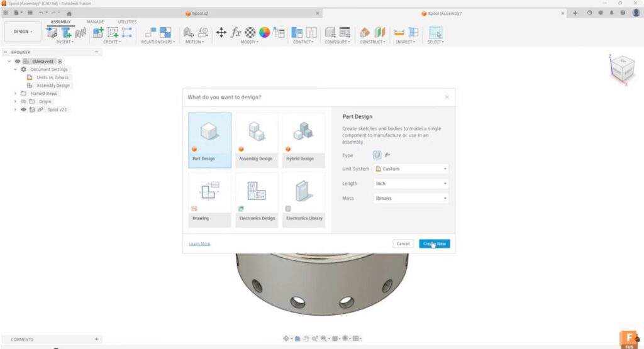Click the Midplane icon in Construct group
Image resolution: width=644 pixels, height=349 pixels.
379,33
